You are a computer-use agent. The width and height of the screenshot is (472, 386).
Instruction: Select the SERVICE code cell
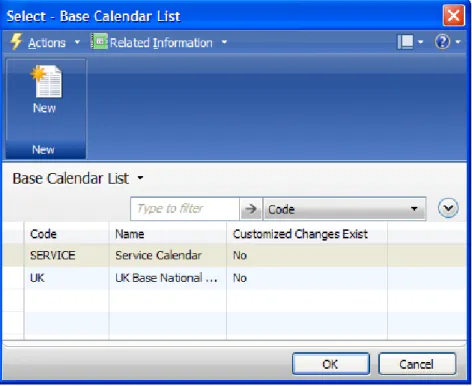[67, 255]
